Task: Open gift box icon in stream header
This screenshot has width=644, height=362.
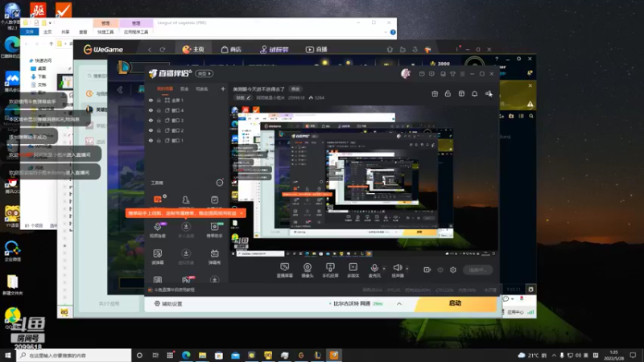Action: (435, 93)
